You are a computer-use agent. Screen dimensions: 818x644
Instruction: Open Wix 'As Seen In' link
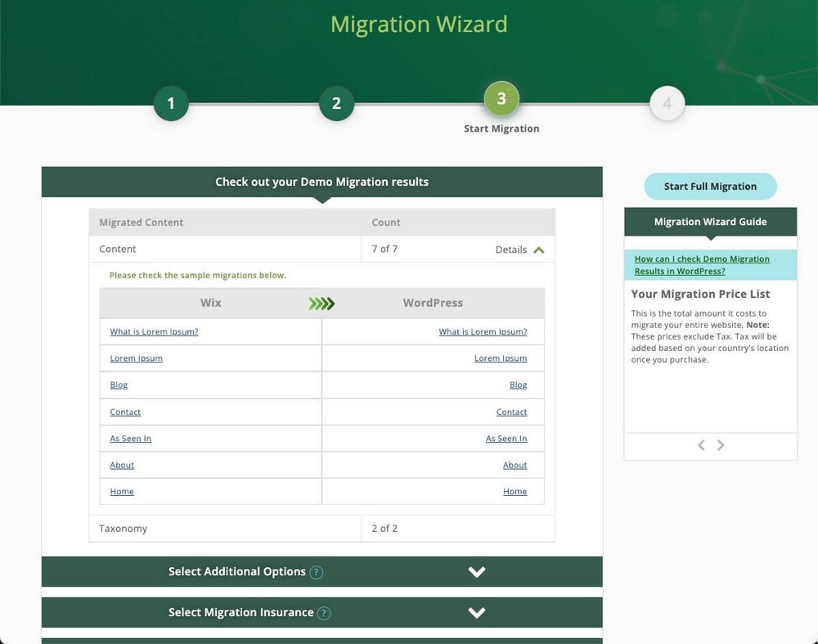click(x=130, y=439)
